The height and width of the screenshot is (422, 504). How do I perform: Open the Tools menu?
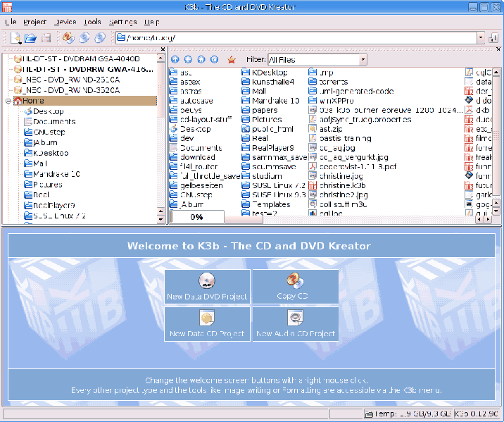[x=92, y=22]
